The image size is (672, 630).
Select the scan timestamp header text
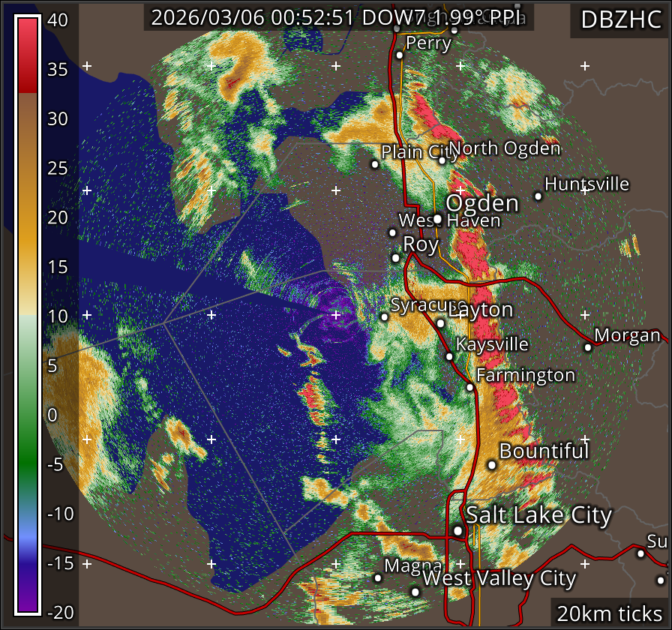(x=338, y=18)
